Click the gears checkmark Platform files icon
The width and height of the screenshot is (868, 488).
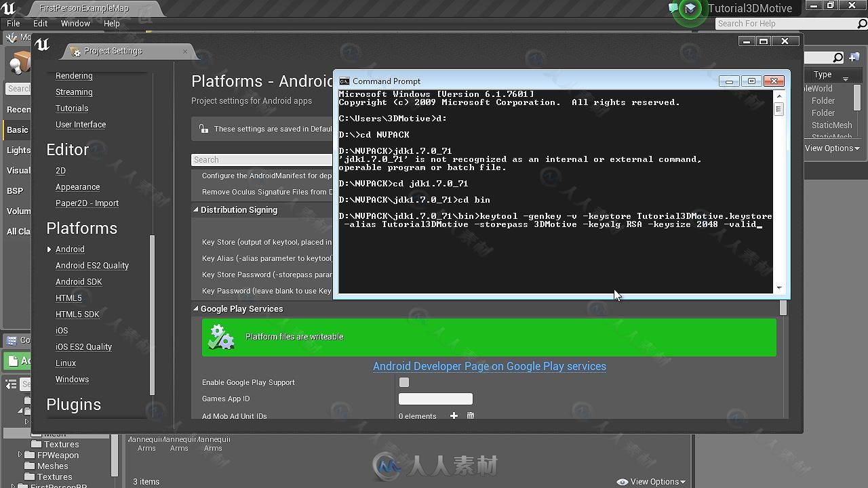click(x=222, y=337)
